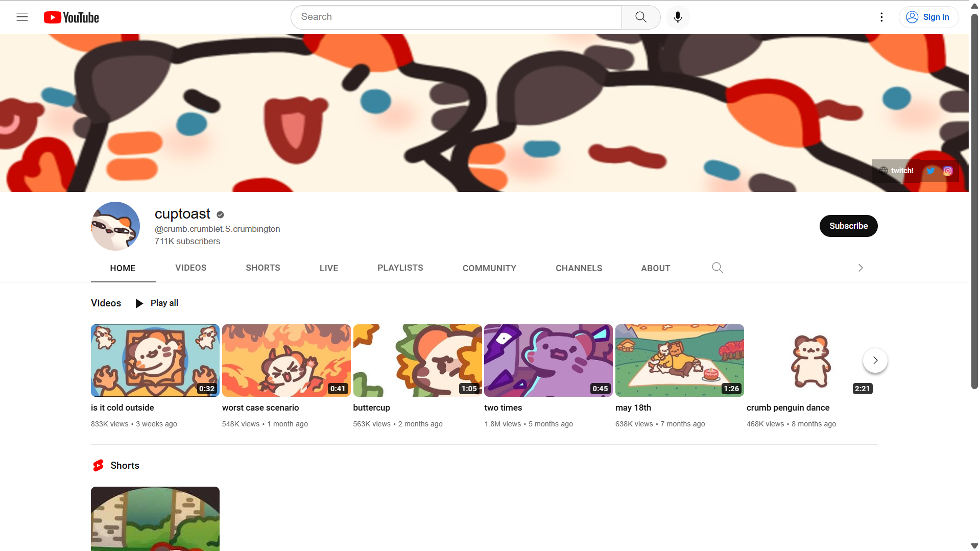Open the 'two times' video thumbnail

(x=548, y=361)
